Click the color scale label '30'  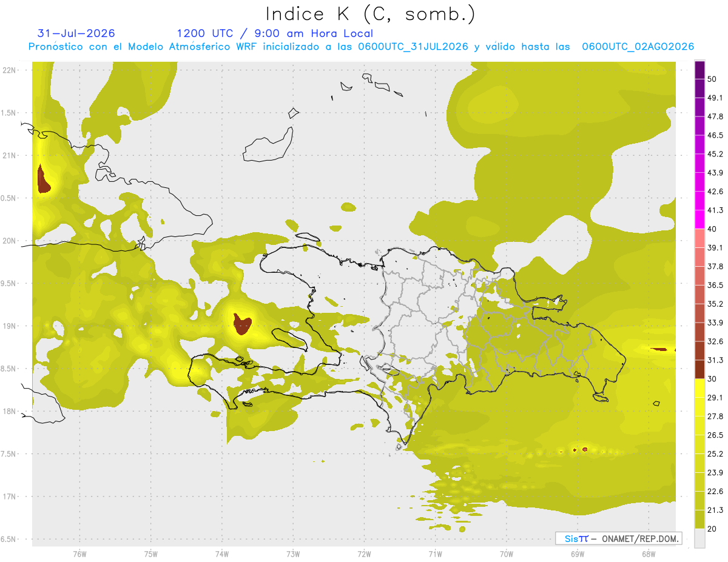pyautogui.click(x=712, y=379)
